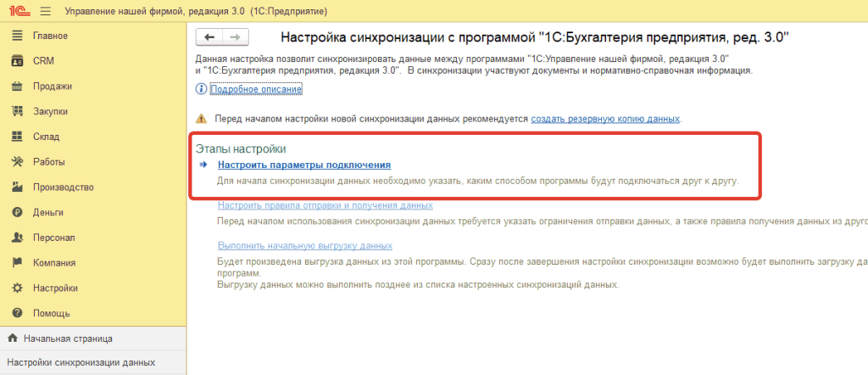Click Выполнить начальную выгрузку данных link
This screenshot has height=375, width=868.
tap(305, 245)
